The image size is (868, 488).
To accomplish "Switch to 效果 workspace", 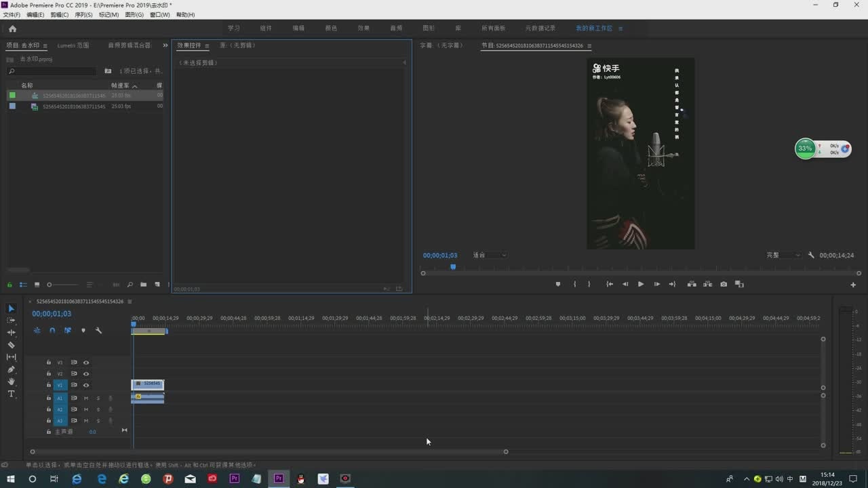I will [x=363, y=28].
